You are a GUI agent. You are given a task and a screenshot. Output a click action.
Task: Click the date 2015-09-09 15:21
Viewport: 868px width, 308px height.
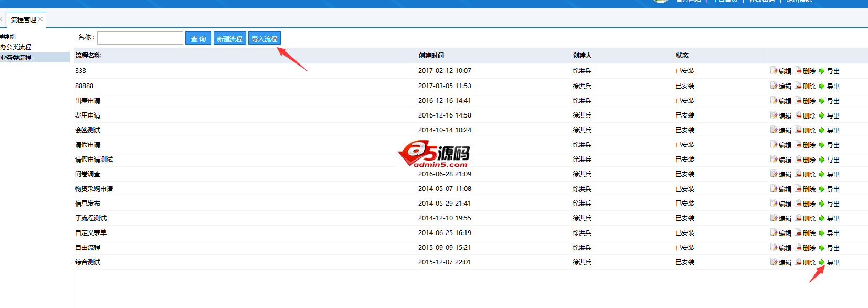coord(444,248)
